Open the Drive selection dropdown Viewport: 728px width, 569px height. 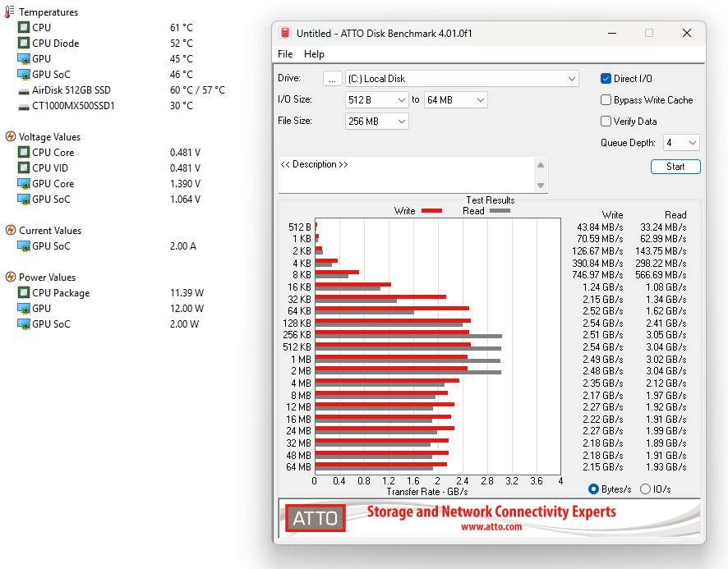[x=462, y=79]
